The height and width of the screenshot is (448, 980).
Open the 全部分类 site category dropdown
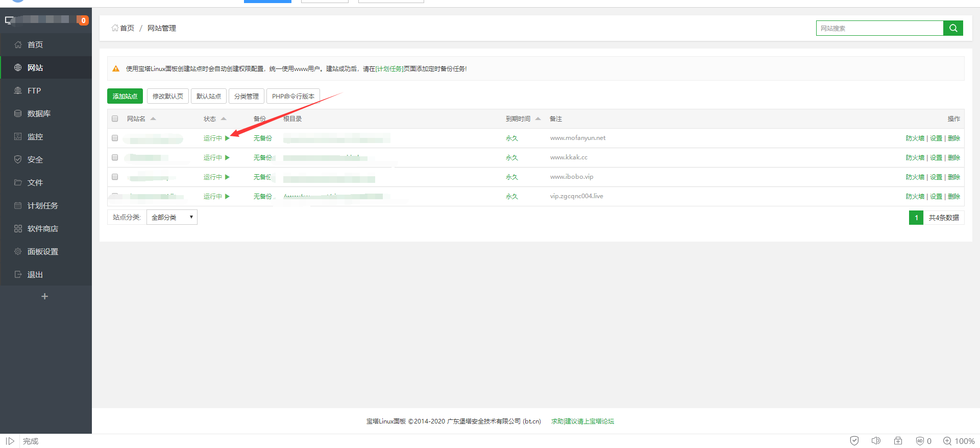(172, 218)
